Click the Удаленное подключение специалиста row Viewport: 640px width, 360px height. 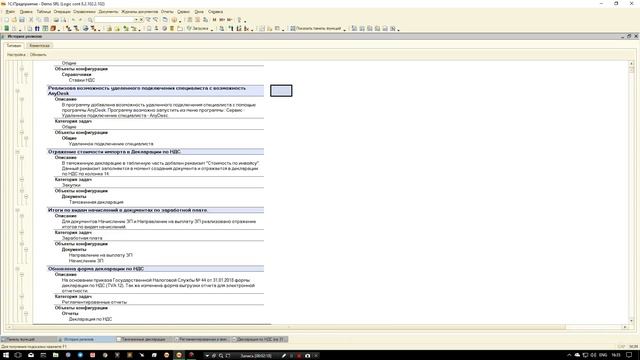pos(111,144)
